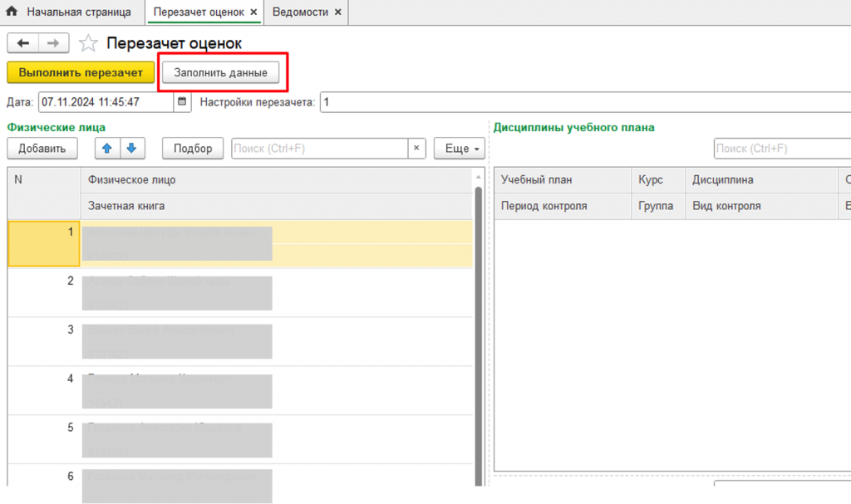The width and height of the screenshot is (851, 504).
Task: Open the Подбор selection button
Action: [192, 149]
